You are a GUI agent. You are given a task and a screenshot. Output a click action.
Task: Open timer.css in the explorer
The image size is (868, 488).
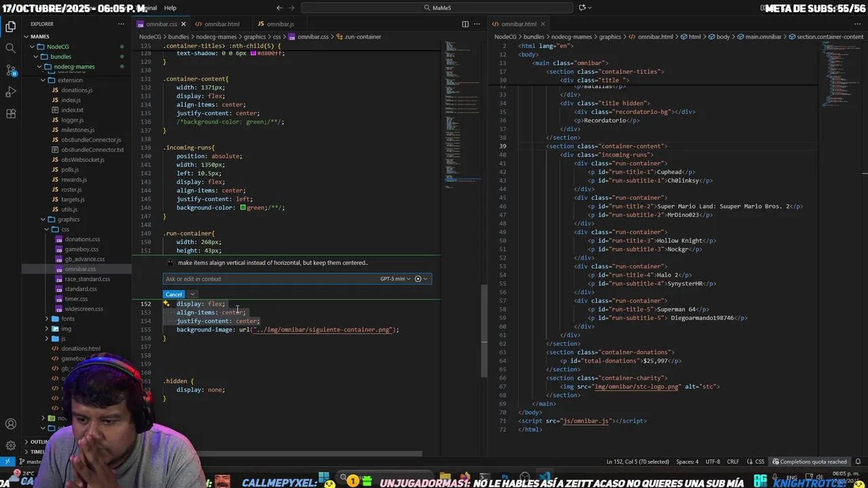coord(76,299)
